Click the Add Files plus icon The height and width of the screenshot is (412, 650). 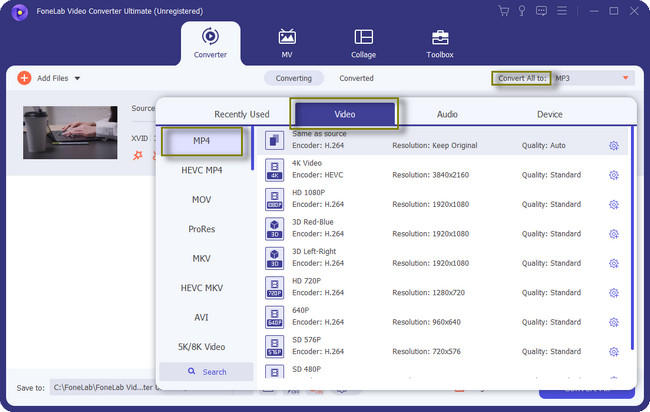click(24, 78)
